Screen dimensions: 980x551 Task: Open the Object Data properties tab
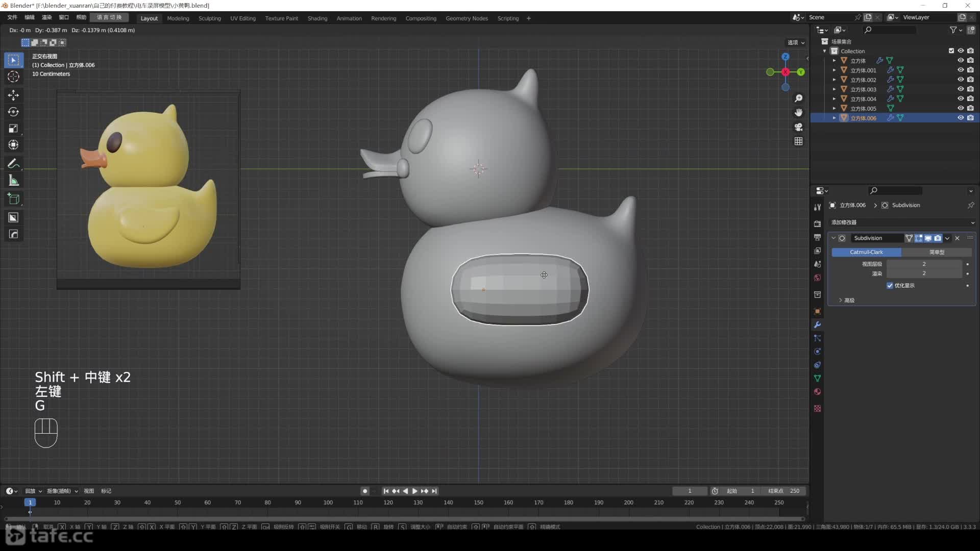pyautogui.click(x=817, y=378)
